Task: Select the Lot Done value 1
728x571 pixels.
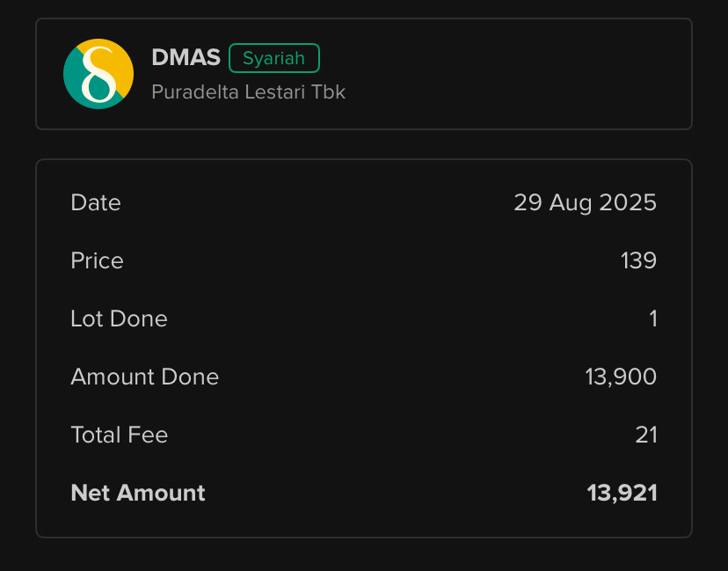Action: [653, 318]
